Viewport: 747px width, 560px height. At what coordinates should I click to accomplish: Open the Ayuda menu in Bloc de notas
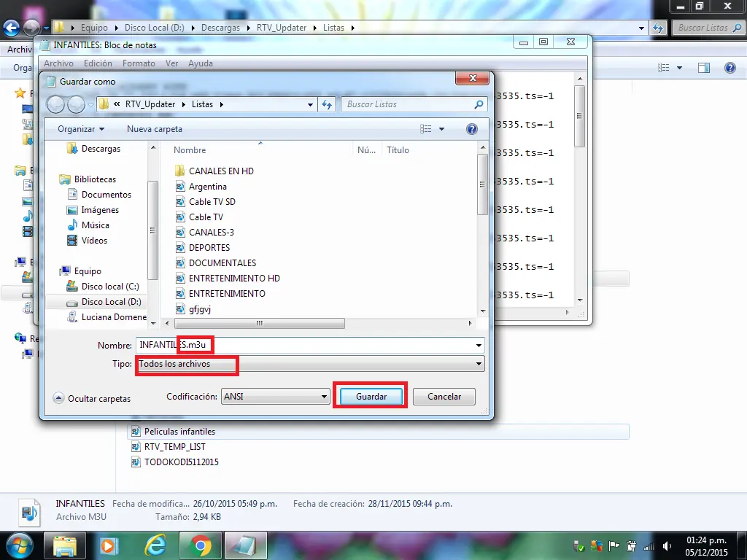point(200,63)
